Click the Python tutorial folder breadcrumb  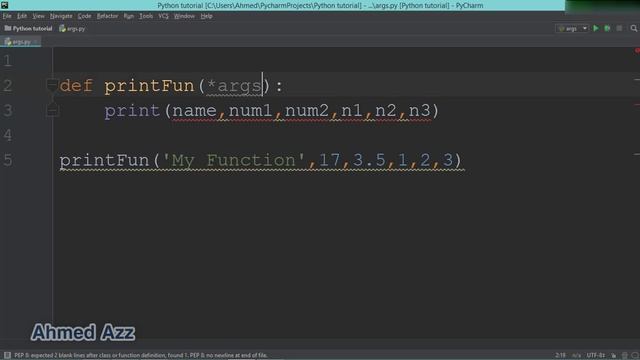pyautogui.click(x=29, y=28)
